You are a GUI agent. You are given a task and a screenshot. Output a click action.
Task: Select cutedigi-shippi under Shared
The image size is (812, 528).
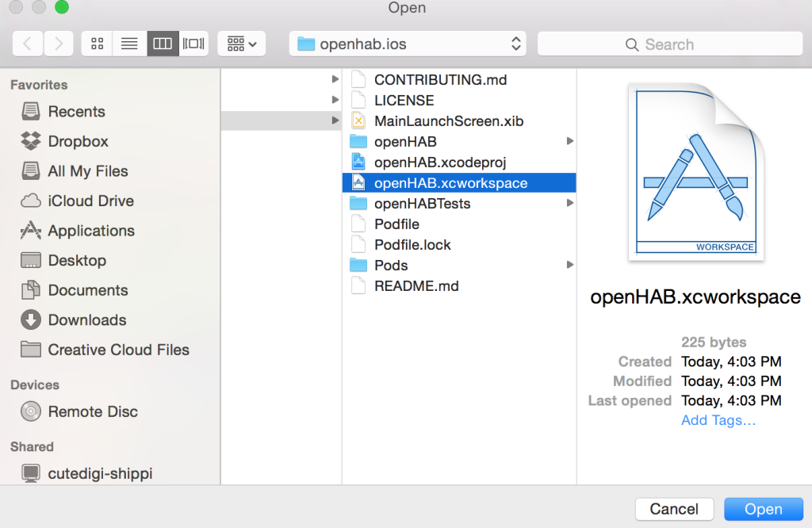tap(100, 473)
